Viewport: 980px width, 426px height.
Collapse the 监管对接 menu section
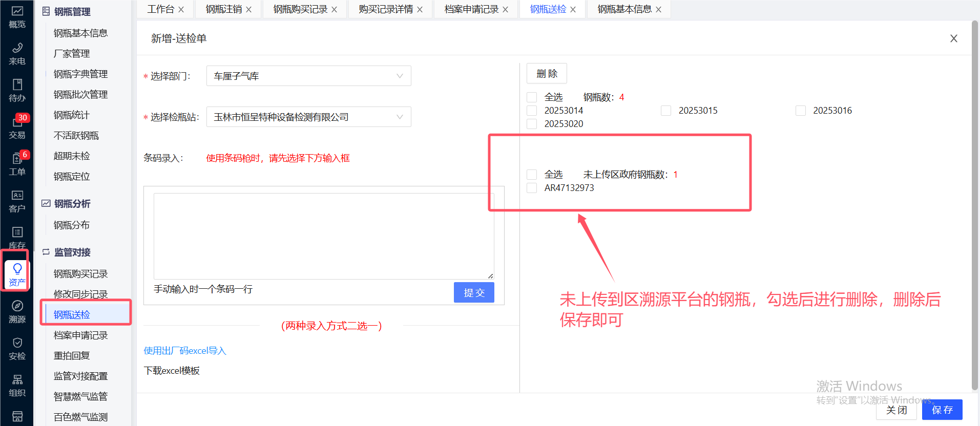click(x=72, y=252)
